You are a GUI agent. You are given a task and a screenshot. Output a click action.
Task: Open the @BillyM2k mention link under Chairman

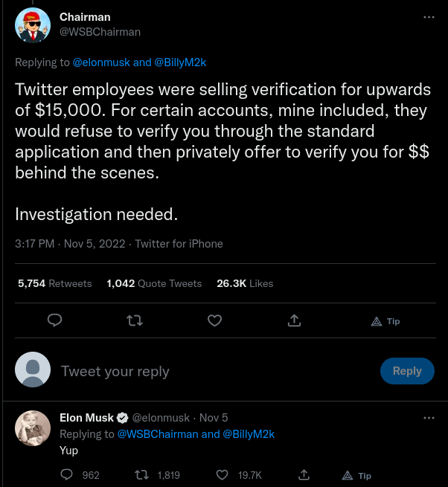coord(180,62)
